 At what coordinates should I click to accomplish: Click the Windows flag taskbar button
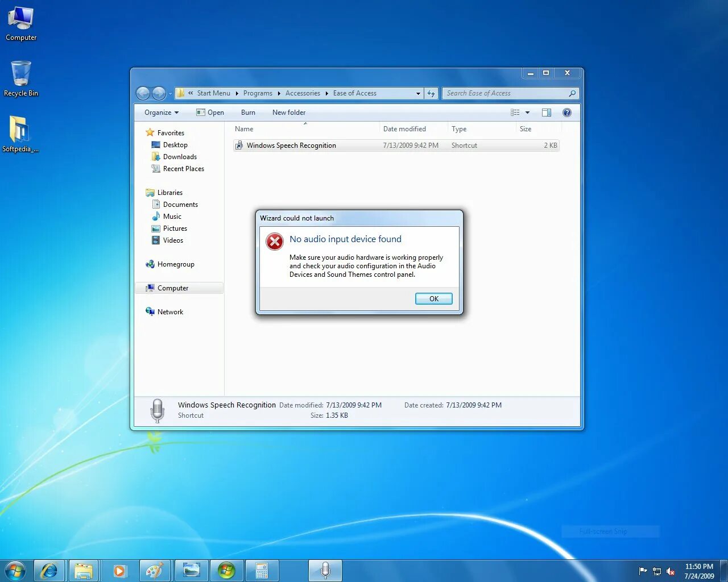click(x=226, y=571)
